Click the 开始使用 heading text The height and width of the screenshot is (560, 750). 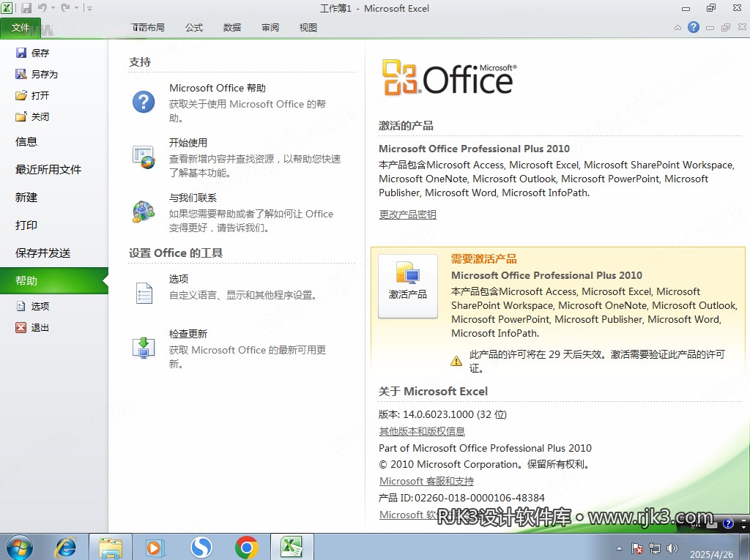pos(188,143)
